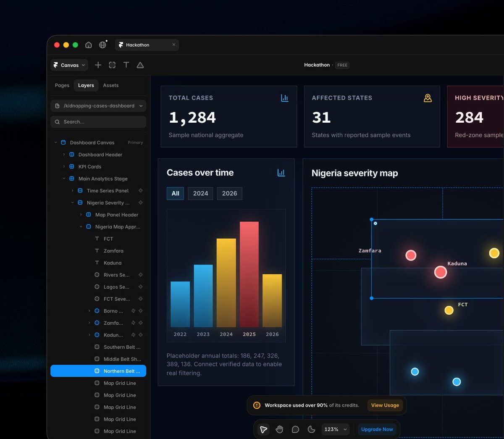The height and width of the screenshot is (439, 504).
Task: Click the component icon on Nigeria Severity row
Action: [x=141, y=202]
